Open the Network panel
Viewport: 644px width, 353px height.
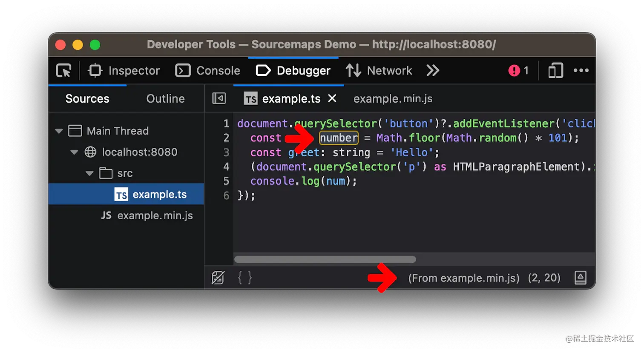coord(379,71)
